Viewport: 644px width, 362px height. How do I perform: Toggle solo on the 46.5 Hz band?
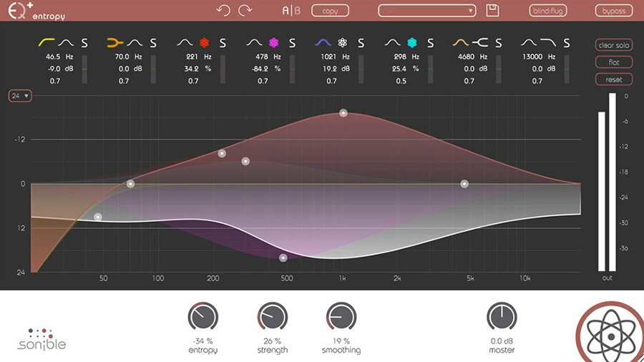(84, 43)
